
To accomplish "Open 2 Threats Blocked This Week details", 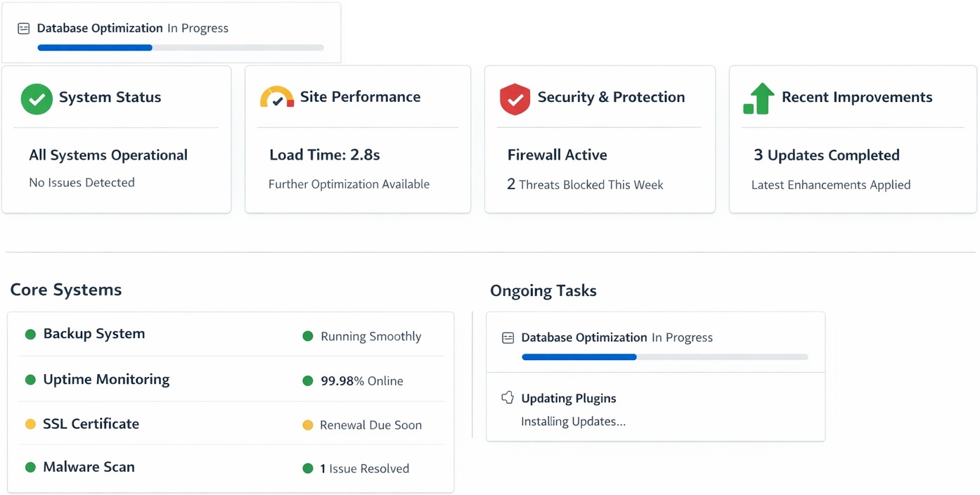I will (x=585, y=185).
